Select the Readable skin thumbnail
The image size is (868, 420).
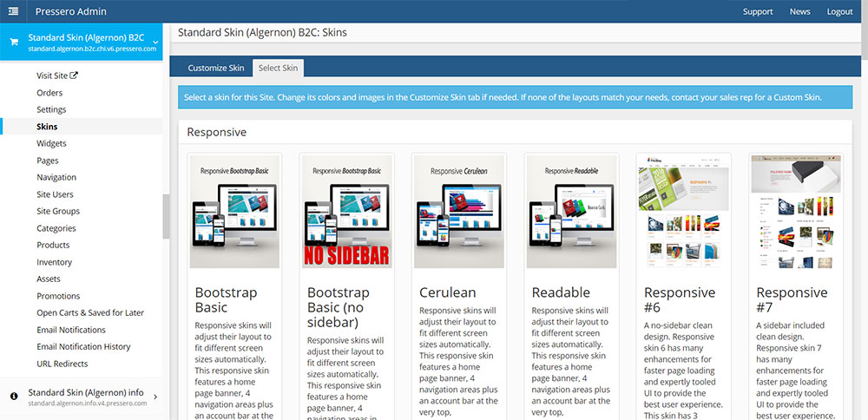coord(572,212)
